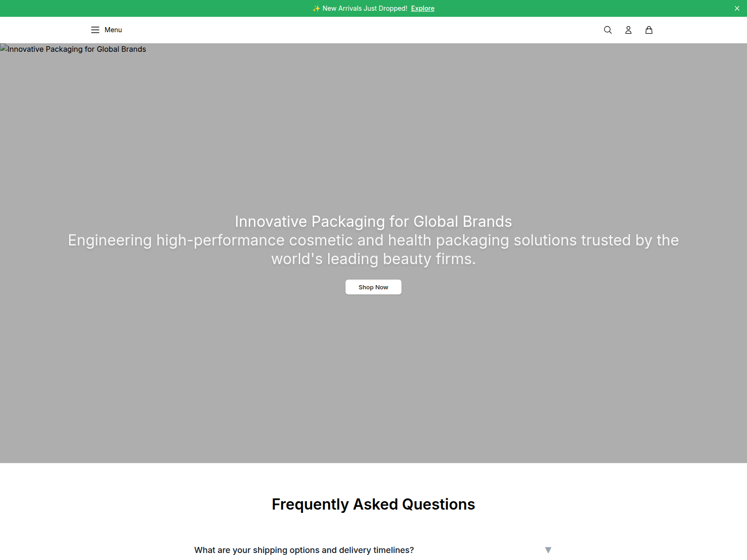The image size is (747, 560).
Task: Open the shipping options and delivery question
Action: click(304, 550)
